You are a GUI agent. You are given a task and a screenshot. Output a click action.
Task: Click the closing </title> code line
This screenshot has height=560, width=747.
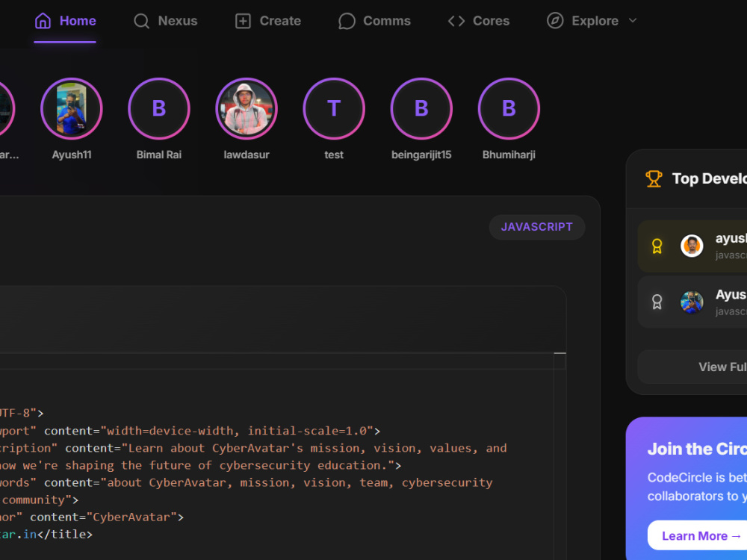pos(46,535)
